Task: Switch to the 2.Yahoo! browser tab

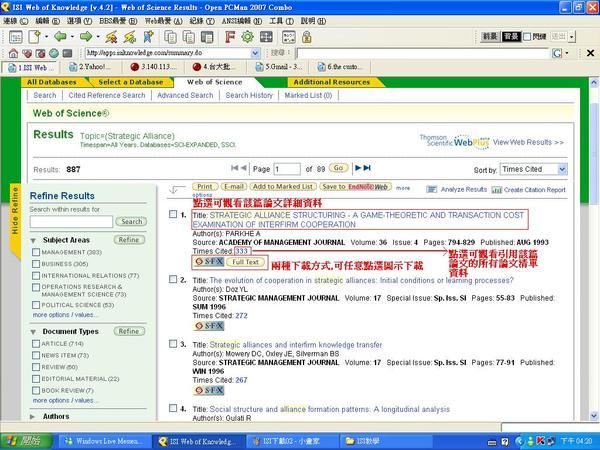Action: click(90, 67)
